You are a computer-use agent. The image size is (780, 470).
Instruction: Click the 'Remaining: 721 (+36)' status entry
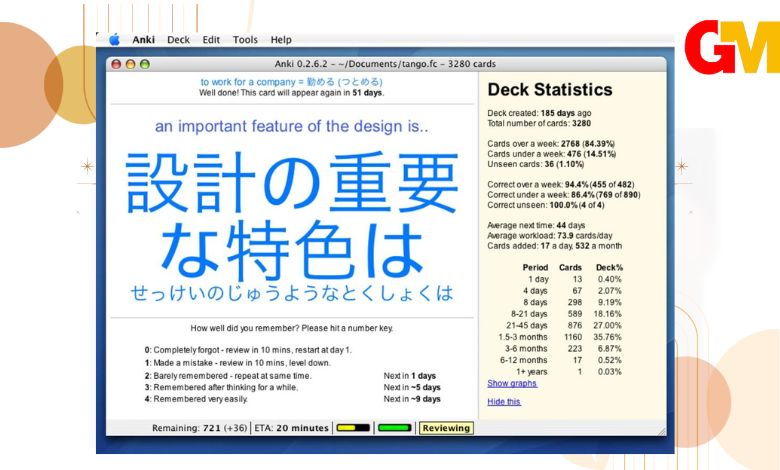click(199, 428)
